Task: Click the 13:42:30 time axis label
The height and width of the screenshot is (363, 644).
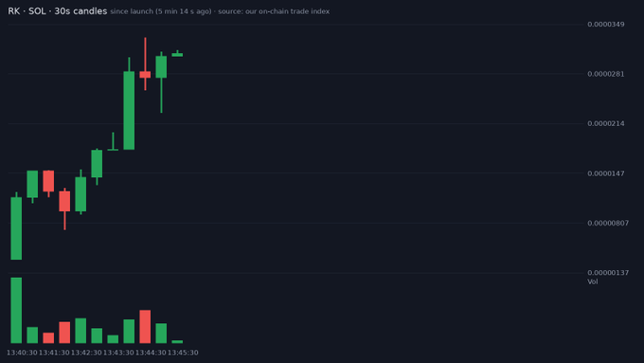Action: 86,353
